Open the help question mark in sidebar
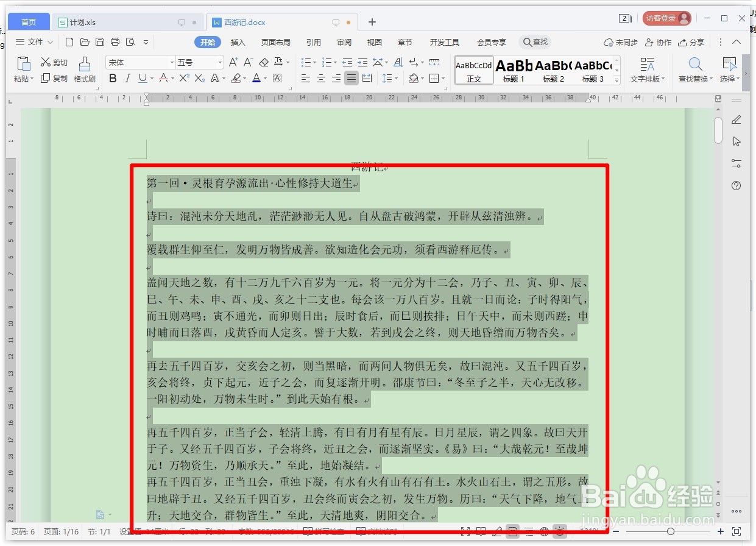Screen dimensions: 756x546 click(x=737, y=185)
